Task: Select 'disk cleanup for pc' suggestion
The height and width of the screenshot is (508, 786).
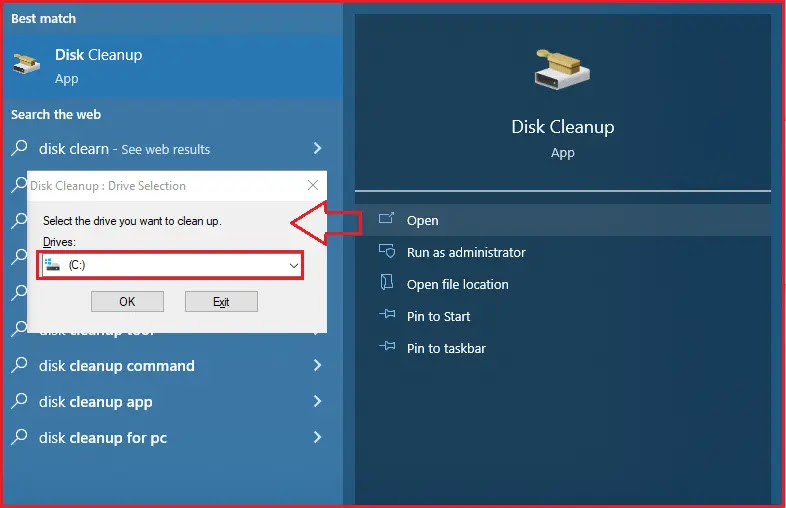Action: coord(173,438)
